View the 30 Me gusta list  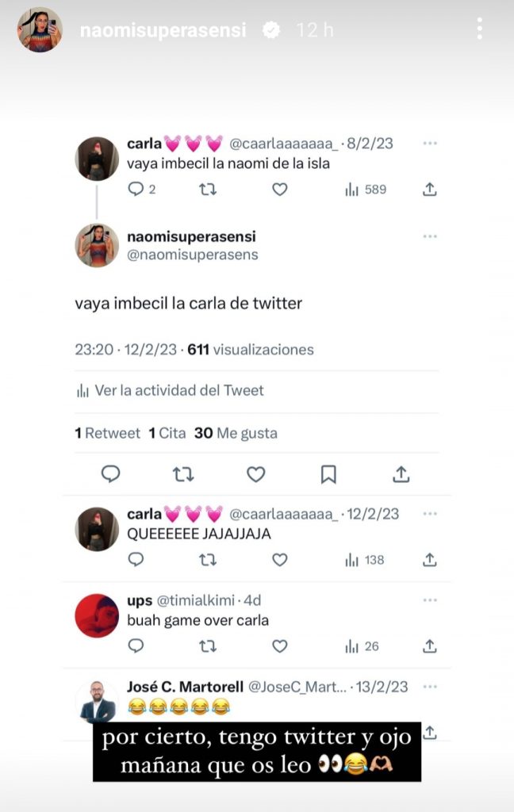236,433
